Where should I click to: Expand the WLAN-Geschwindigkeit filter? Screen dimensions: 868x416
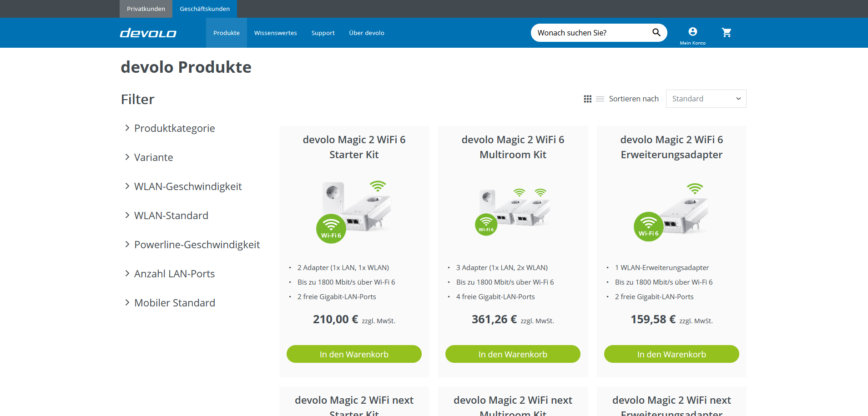[183, 186]
